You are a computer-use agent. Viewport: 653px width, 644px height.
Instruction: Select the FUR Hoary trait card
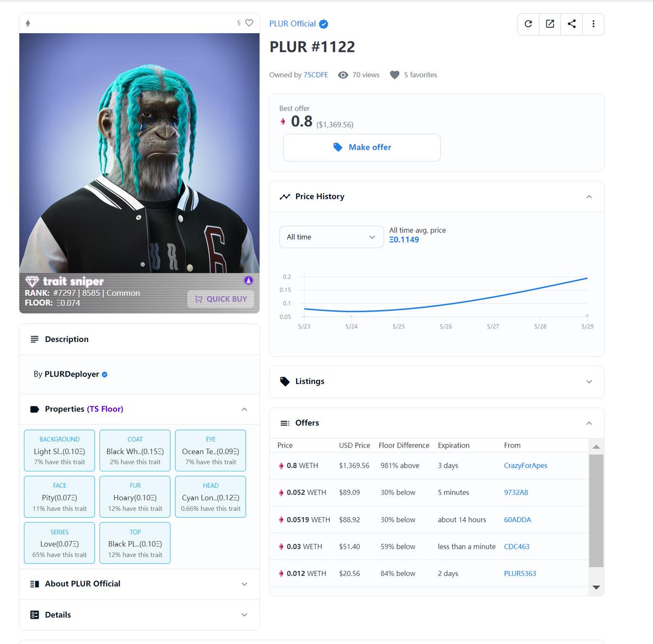tap(135, 497)
